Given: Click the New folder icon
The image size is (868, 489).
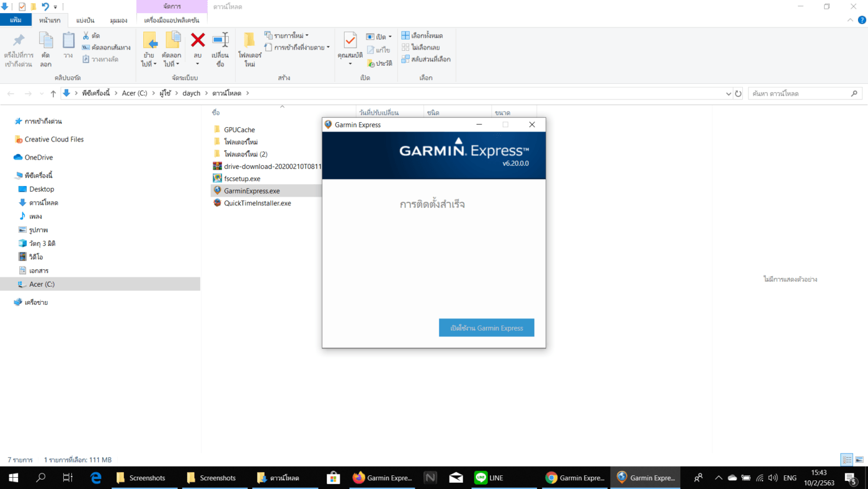Looking at the screenshot, I should tap(249, 40).
